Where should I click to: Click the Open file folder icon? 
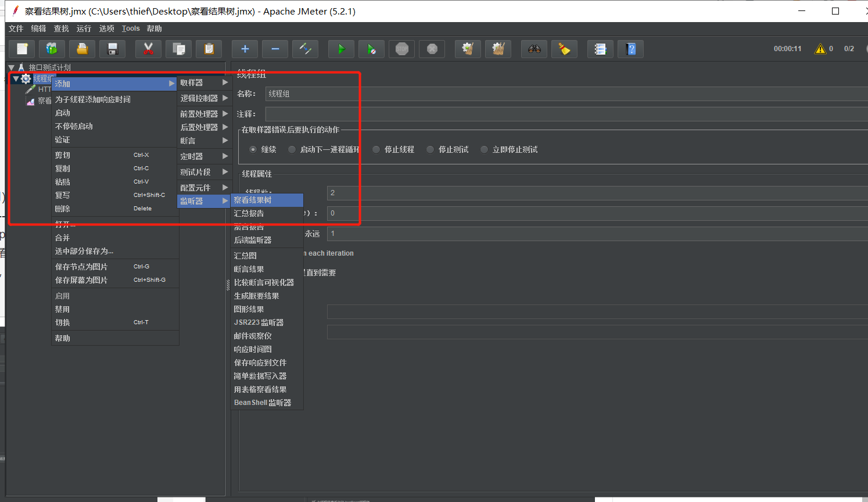coord(83,49)
